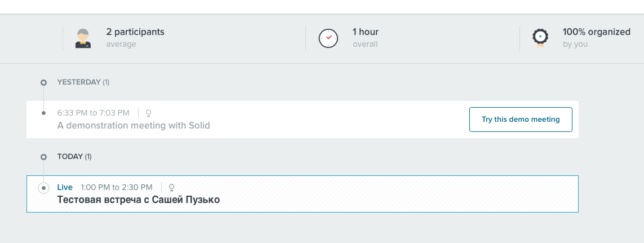Select the TODAY (1) section header

coord(74,157)
